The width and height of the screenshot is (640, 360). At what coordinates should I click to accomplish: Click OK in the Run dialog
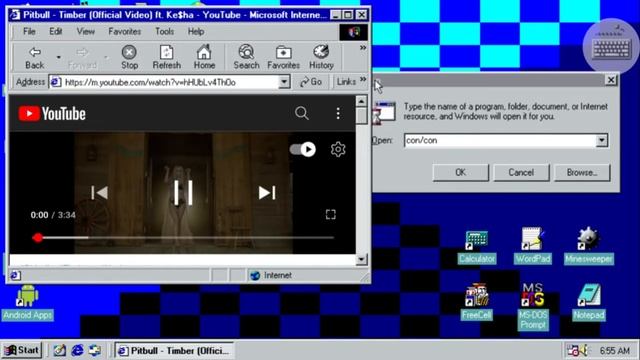click(x=460, y=173)
